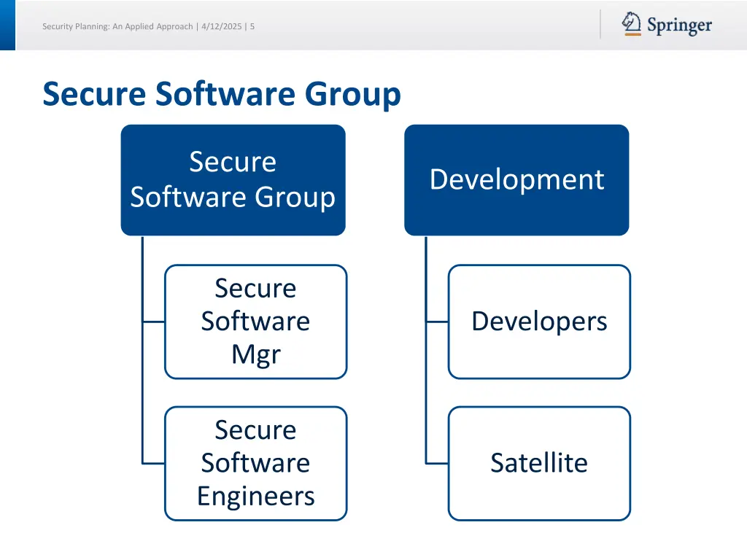Select the slide title 'Secure Software Group'
The height and width of the screenshot is (560, 747).
coord(222,94)
